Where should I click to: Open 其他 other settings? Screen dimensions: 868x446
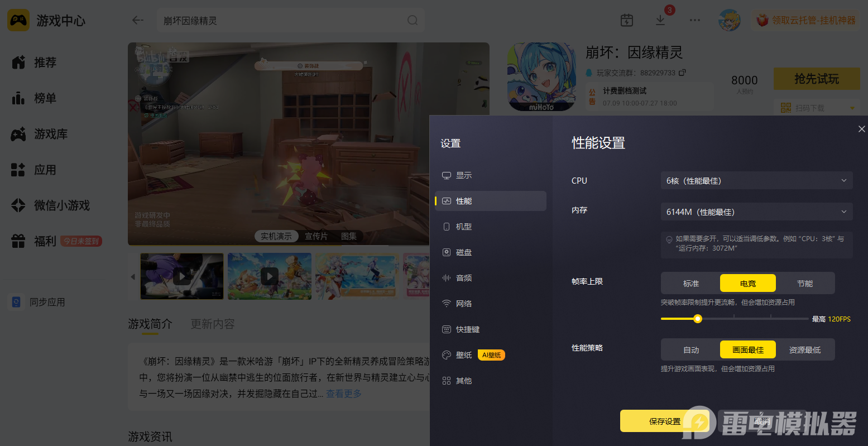(x=491, y=381)
